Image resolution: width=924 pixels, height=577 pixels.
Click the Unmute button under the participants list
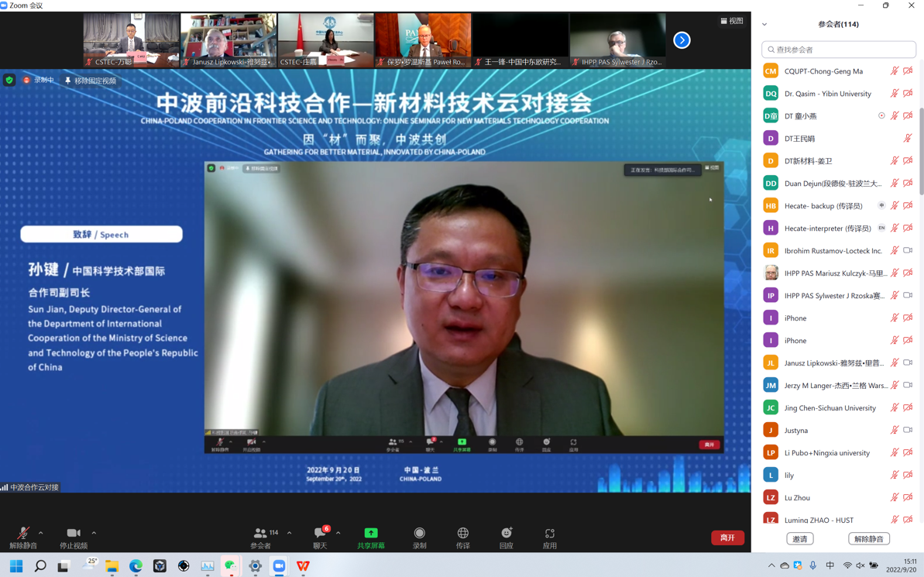point(868,539)
